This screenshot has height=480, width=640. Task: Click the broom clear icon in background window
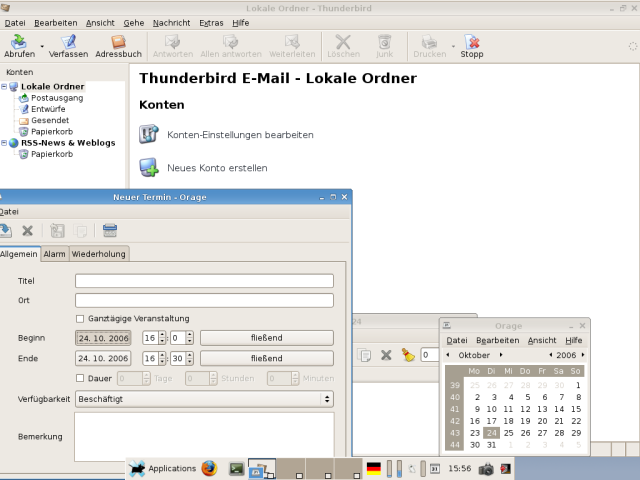point(408,355)
